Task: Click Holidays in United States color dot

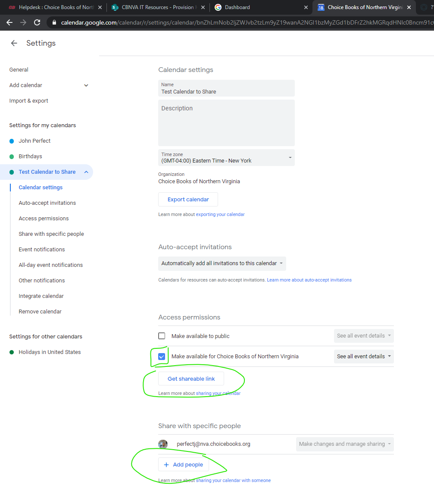Action: (x=12, y=352)
